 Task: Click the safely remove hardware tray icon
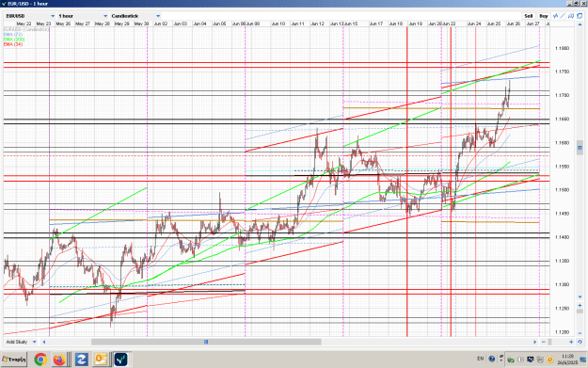(510, 360)
